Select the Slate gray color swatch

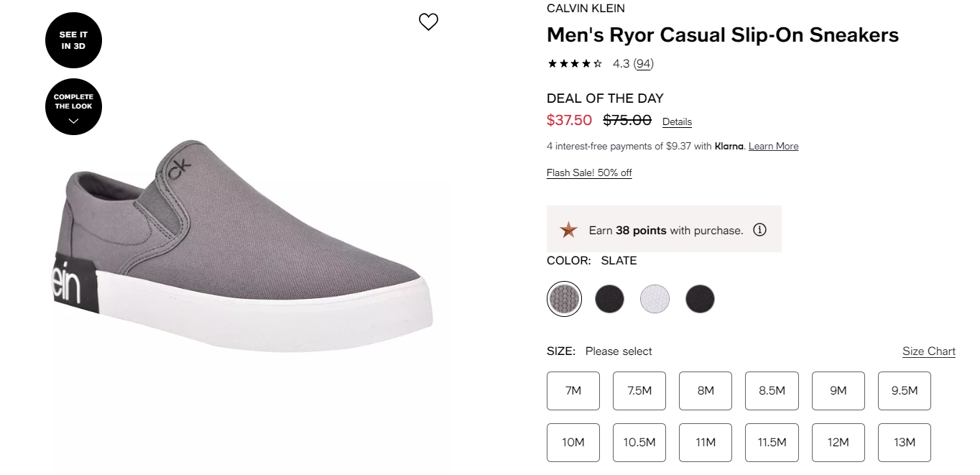click(x=564, y=298)
